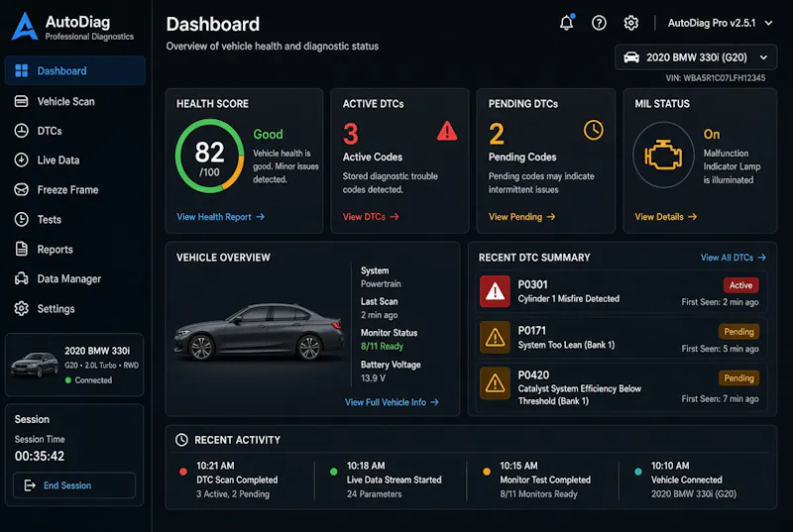Screen dimensions: 793x532
Task: Click the big 2 Pending Codes count
Action: pyautogui.click(x=497, y=134)
